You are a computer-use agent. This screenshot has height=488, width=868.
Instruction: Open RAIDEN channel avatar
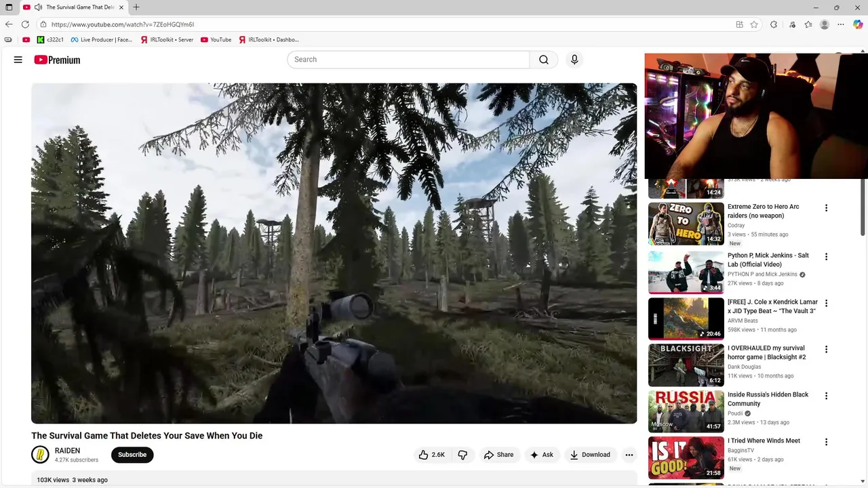[40, 455]
